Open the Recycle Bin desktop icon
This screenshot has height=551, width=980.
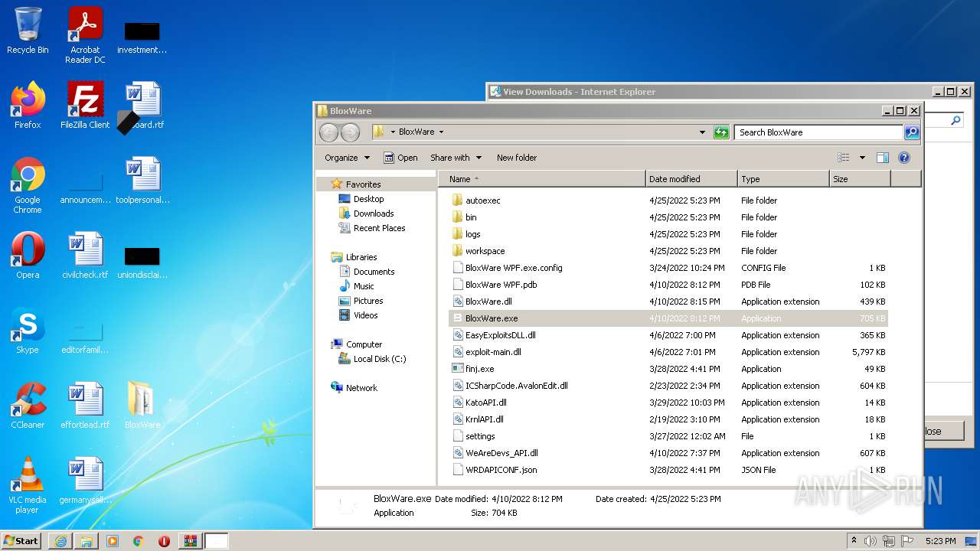click(x=28, y=31)
